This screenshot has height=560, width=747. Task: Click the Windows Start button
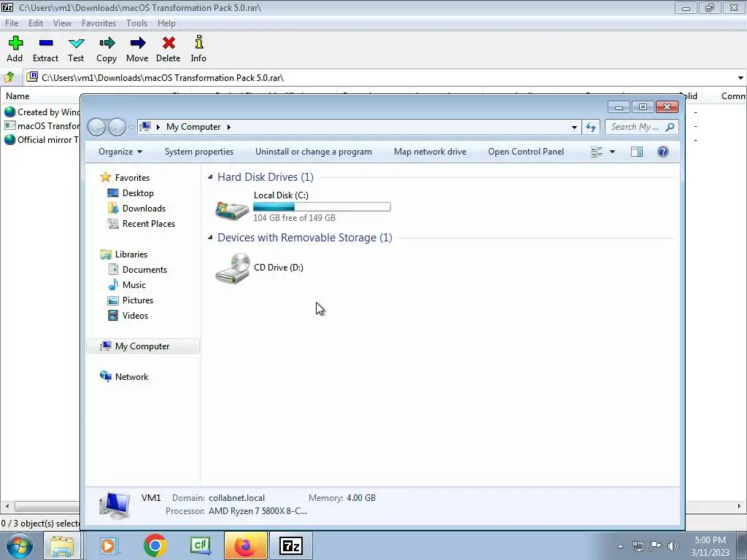20,545
